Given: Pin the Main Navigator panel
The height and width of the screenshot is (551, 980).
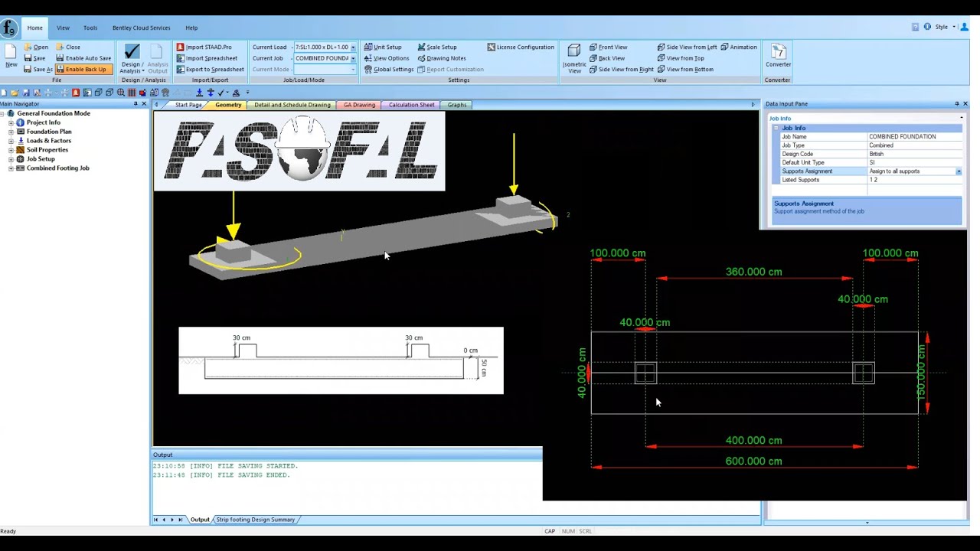Looking at the screenshot, I should [x=136, y=104].
